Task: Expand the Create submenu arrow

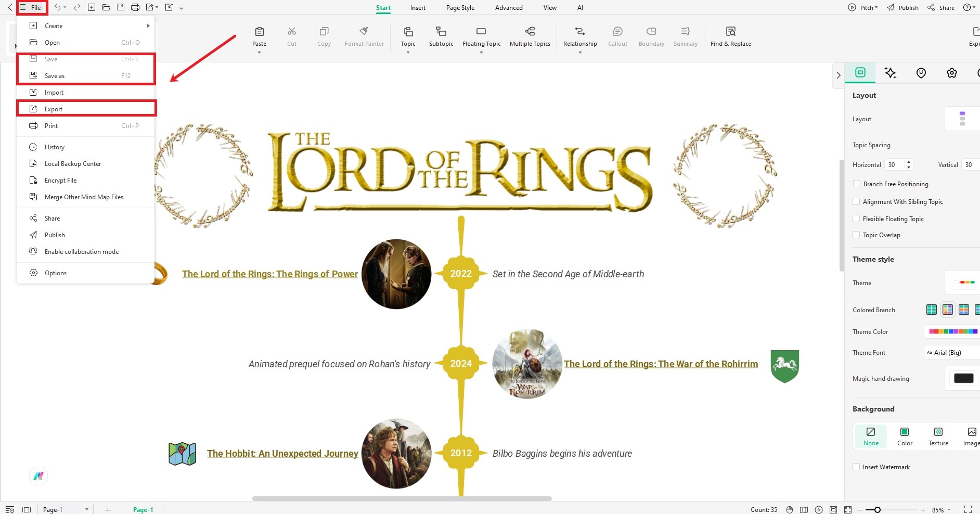Action: (148, 25)
